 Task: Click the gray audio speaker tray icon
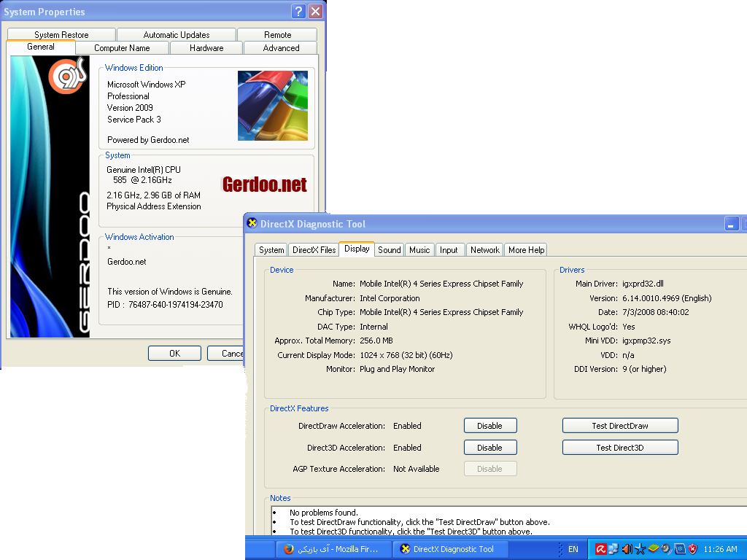coord(667,549)
